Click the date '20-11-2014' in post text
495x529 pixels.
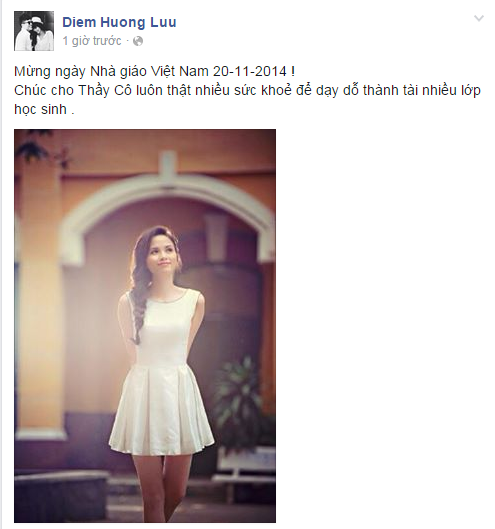250,72
